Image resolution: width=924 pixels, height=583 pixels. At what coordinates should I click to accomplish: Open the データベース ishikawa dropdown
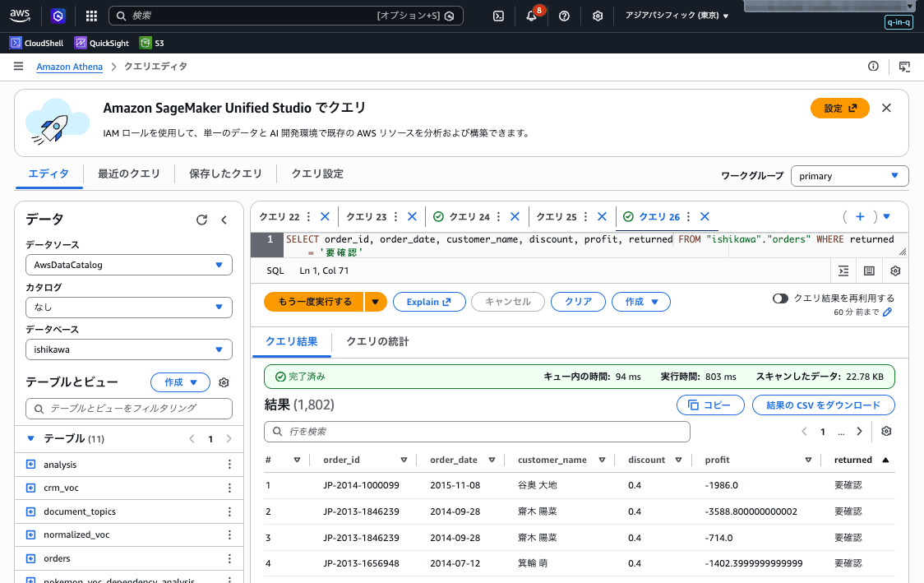pos(128,349)
